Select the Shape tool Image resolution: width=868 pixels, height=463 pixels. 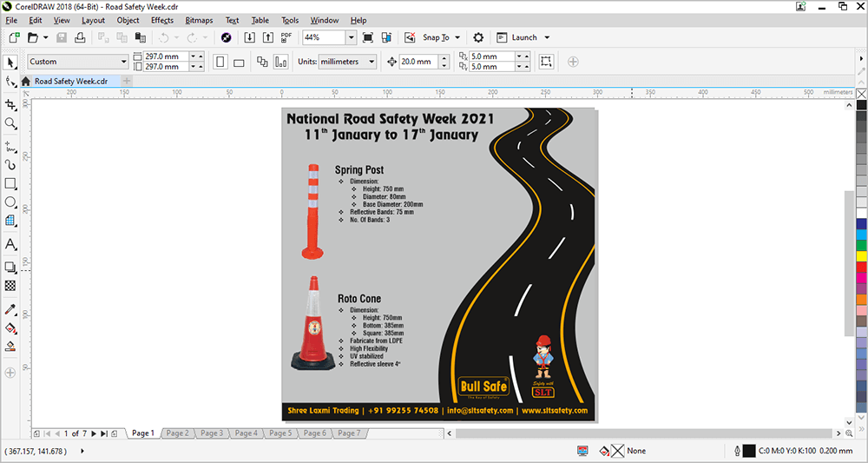[x=10, y=82]
